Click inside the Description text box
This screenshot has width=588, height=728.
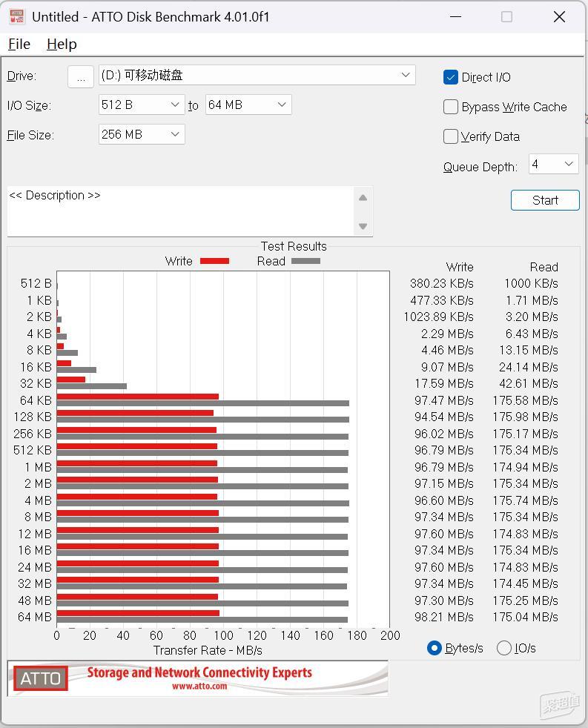pos(180,211)
